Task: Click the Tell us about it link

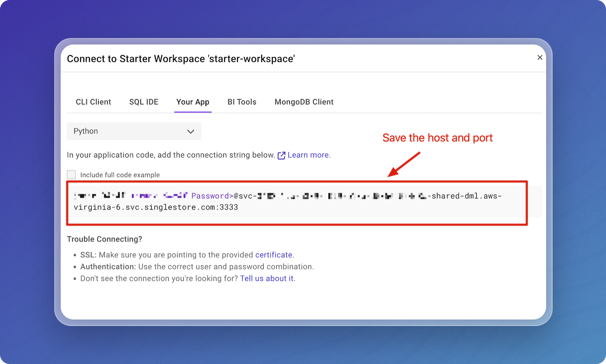Action: (x=267, y=278)
